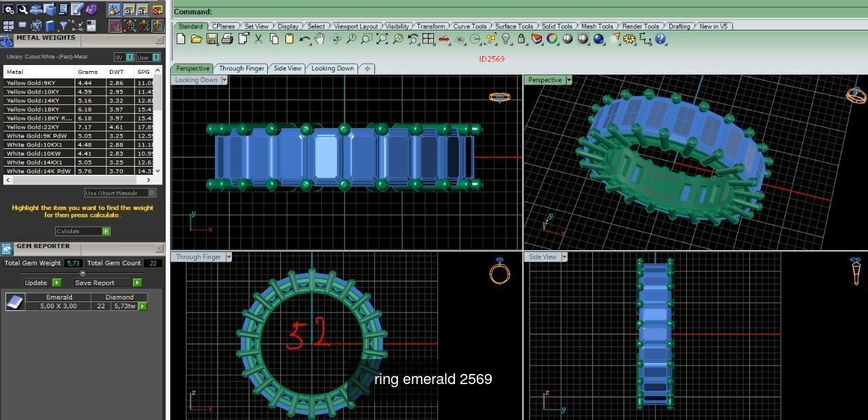Click green arrow next to 5,73tw

click(x=142, y=306)
